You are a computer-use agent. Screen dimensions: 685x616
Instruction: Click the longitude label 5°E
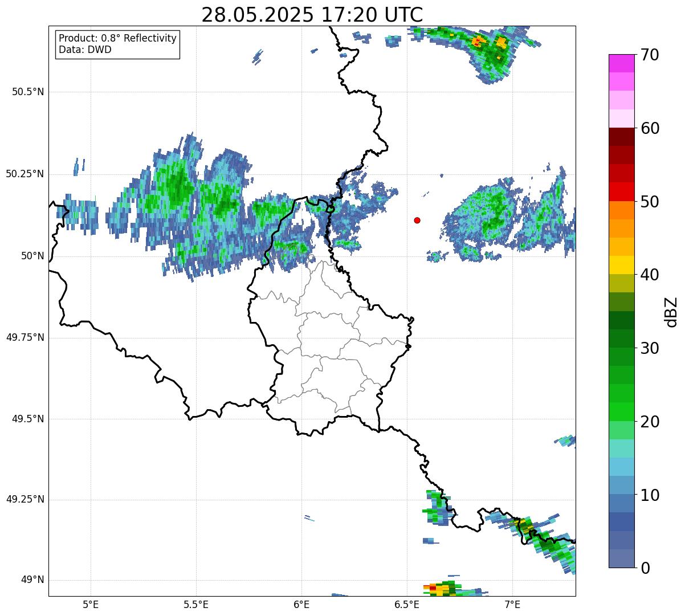click(x=91, y=604)
